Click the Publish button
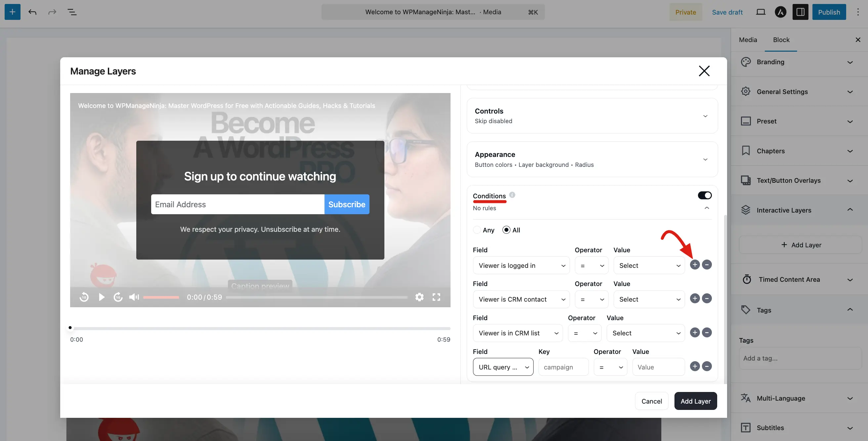The width and height of the screenshot is (868, 441). click(x=829, y=12)
